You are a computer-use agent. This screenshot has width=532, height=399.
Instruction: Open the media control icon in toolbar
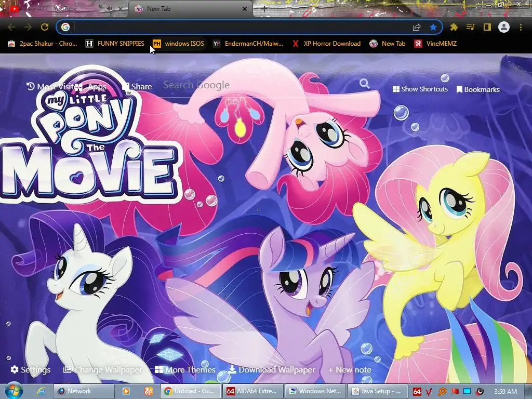pos(471,27)
